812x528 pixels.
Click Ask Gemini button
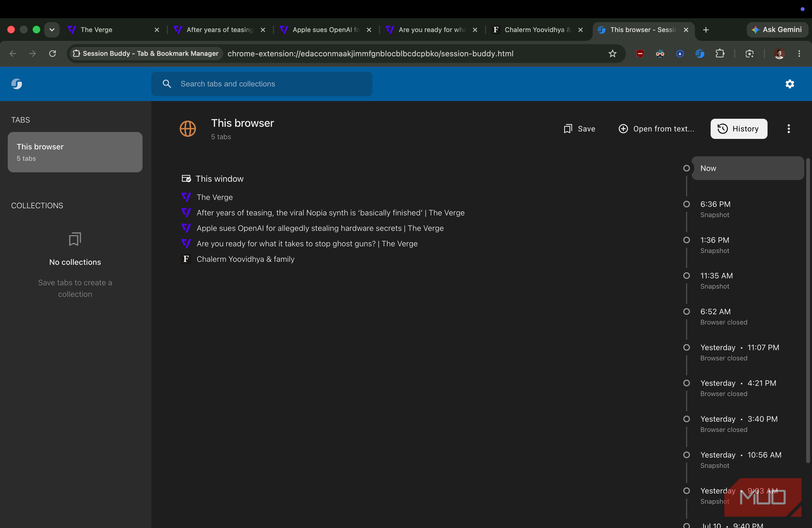[x=777, y=30]
